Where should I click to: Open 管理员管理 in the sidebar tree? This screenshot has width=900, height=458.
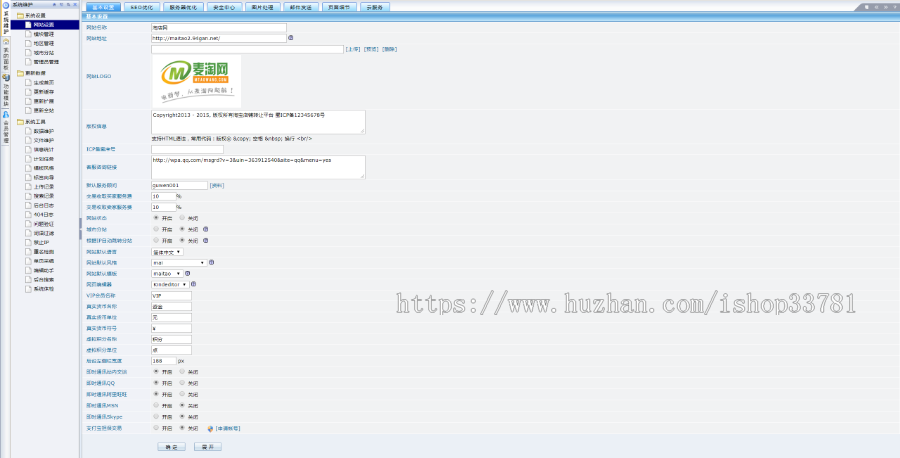[x=46, y=61]
